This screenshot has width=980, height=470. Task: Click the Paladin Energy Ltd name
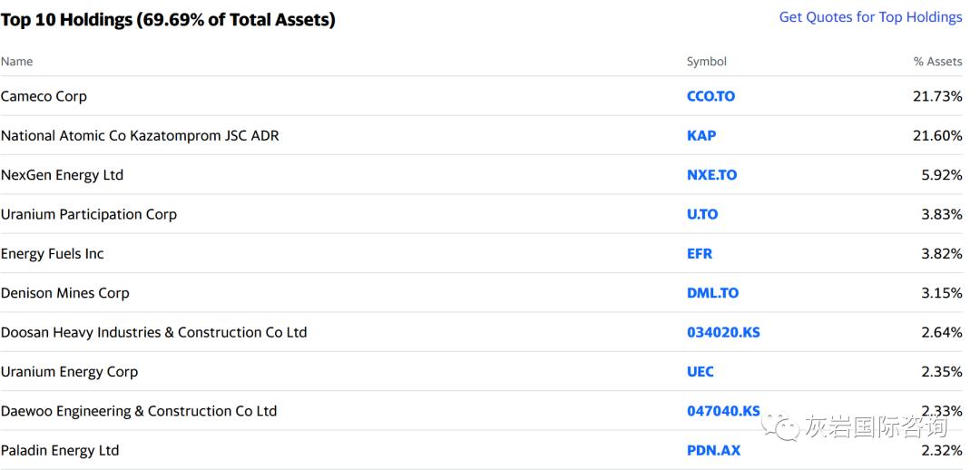pos(60,451)
